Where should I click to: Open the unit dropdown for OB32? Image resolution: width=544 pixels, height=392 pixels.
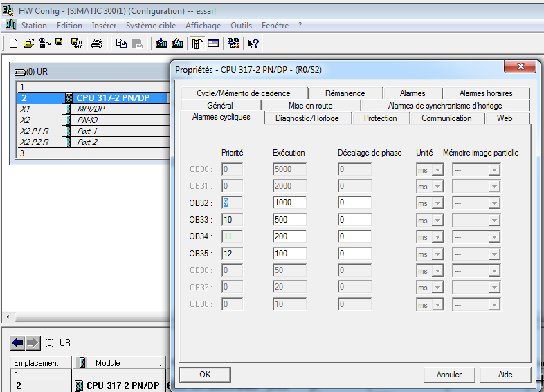(x=437, y=203)
